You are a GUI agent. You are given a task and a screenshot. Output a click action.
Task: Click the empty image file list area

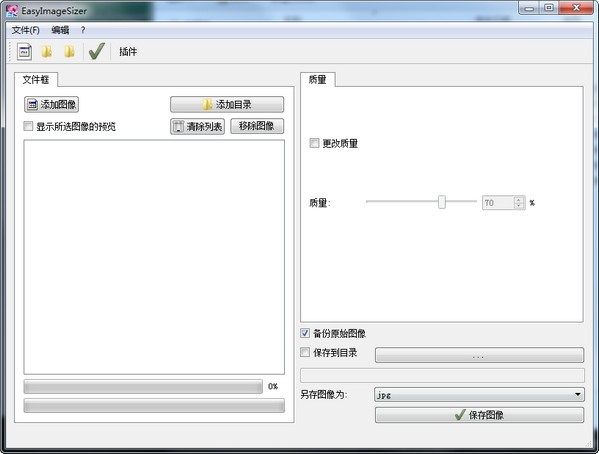pyautogui.click(x=154, y=257)
